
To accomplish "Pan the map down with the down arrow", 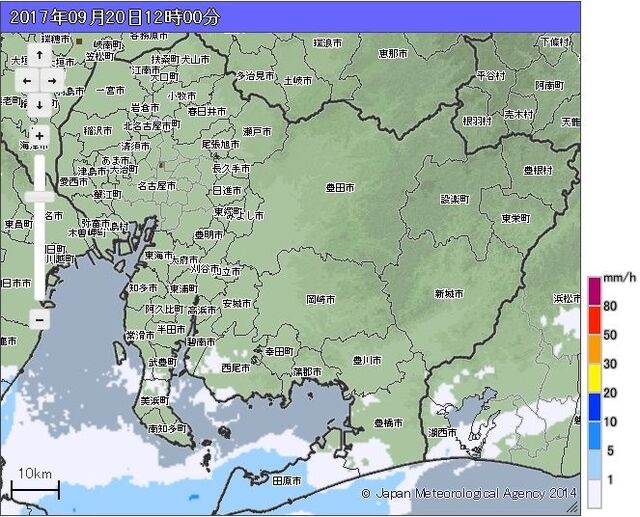I will click(40, 105).
